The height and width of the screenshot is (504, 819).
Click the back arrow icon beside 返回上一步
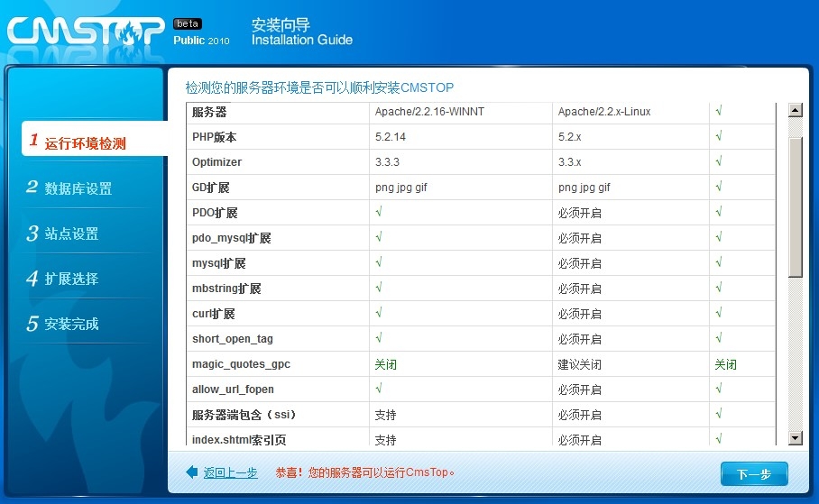tap(192, 472)
